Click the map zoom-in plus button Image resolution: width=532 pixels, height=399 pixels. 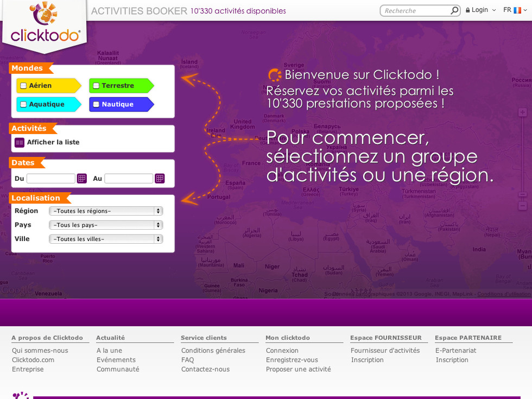point(522,112)
